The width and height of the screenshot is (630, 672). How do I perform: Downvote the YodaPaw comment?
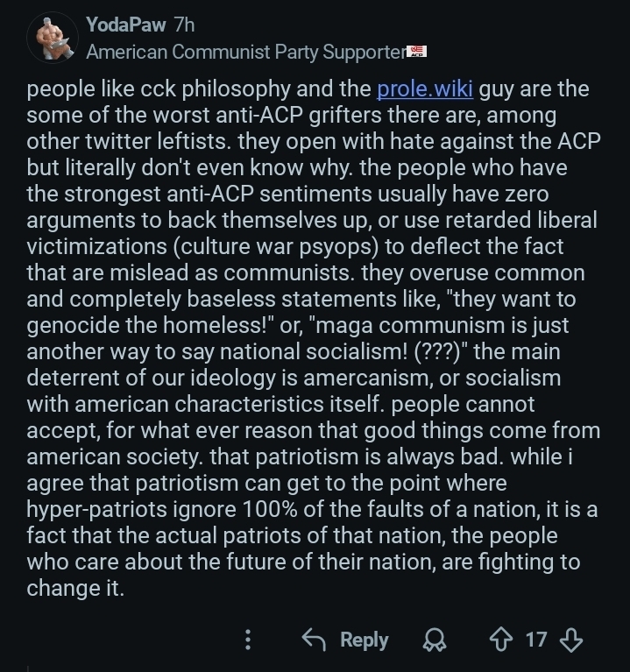pyautogui.click(x=570, y=640)
